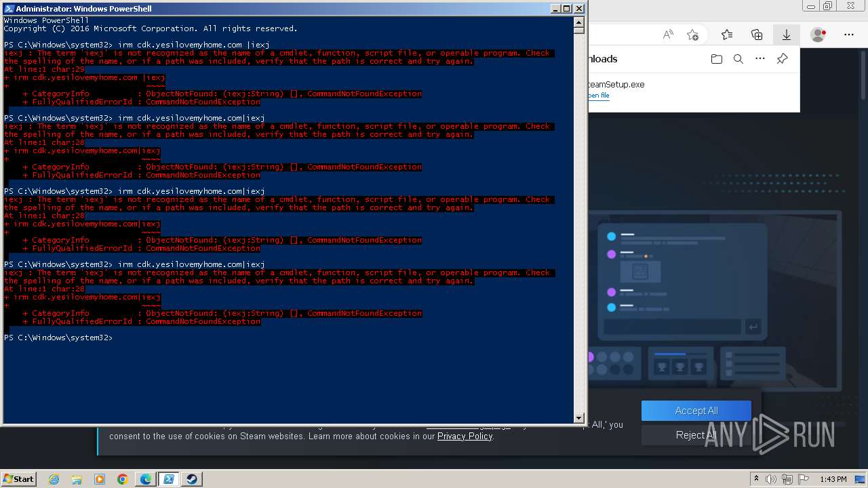Screen dimensions: 868x488
Task: Pin the Downloads flyout
Action: point(782,59)
